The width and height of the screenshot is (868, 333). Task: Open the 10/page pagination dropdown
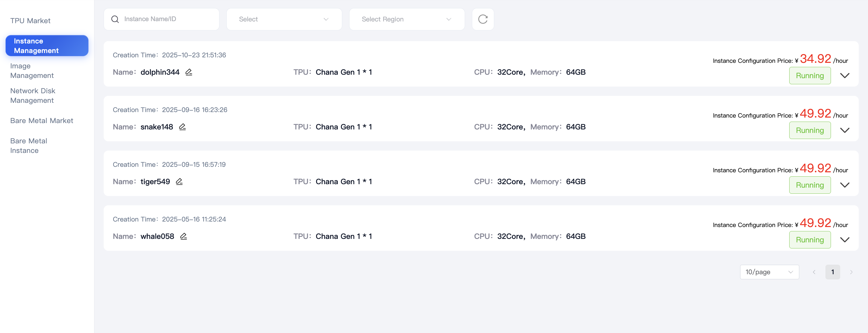point(769,272)
